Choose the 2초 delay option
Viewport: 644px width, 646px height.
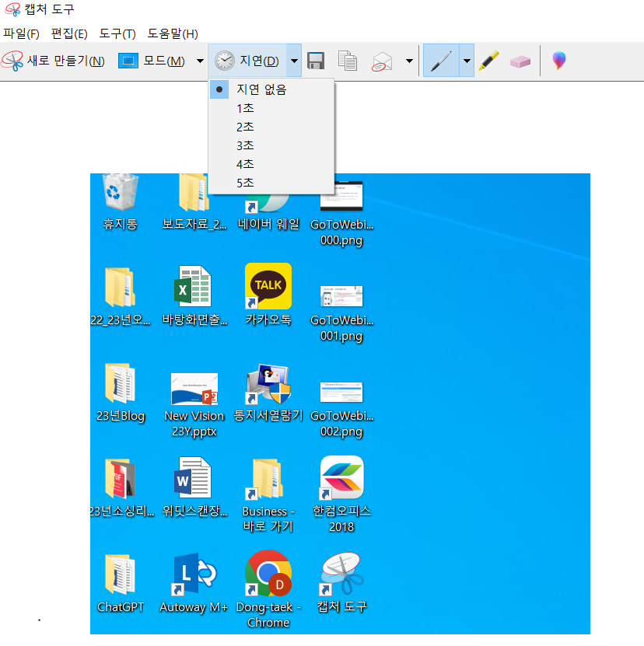click(271, 127)
